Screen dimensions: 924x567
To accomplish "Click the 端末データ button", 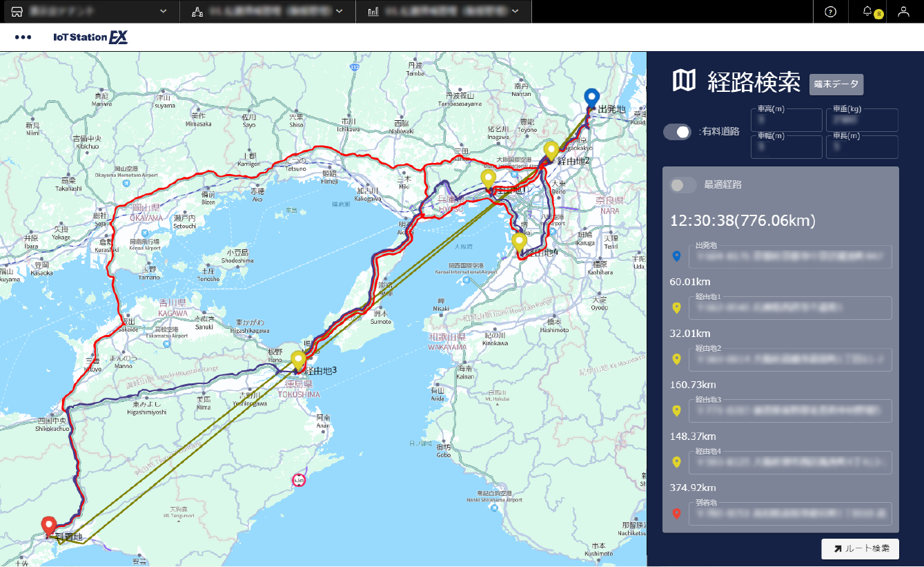I will pyautogui.click(x=836, y=84).
